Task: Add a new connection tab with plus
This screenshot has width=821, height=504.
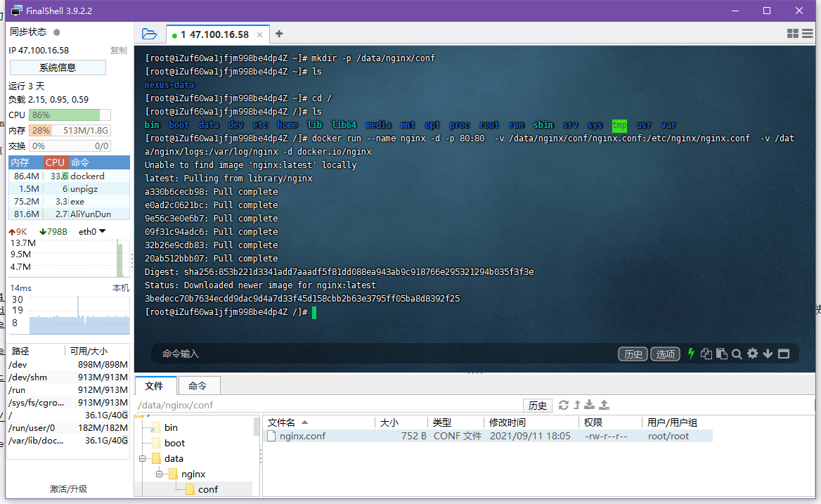Action: (x=279, y=34)
